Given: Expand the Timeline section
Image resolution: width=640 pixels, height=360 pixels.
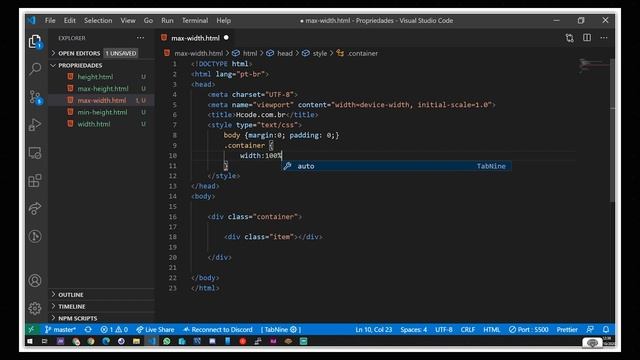Looking at the screenshot, I should (x=72, y=306).
